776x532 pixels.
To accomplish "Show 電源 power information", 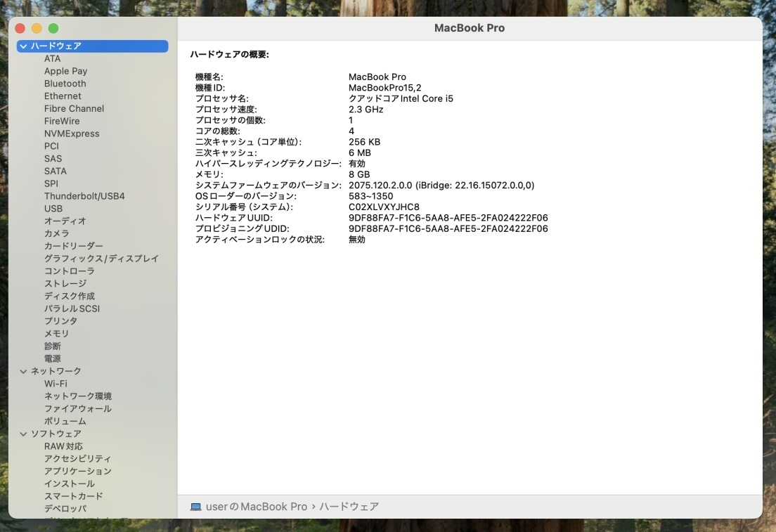I will tap(53, 359).
